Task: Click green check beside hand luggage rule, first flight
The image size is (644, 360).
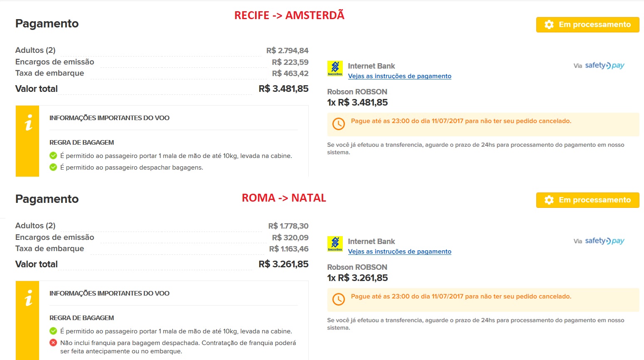Action: point(53,156)
